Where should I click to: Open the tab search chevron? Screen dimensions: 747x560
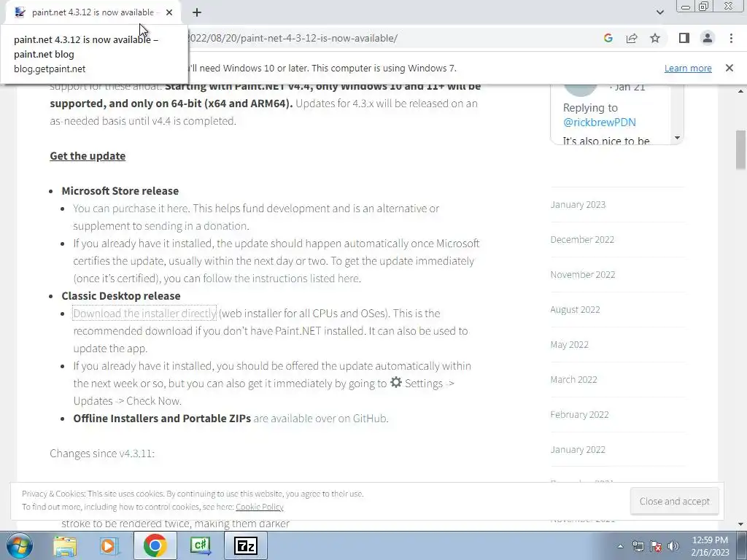tap(659, 12)
